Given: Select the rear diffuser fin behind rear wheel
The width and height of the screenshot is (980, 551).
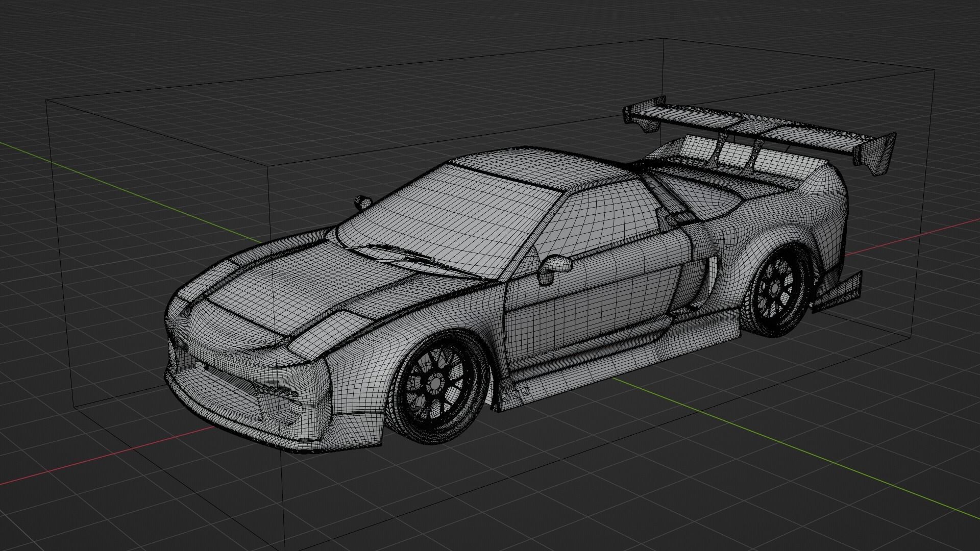Looking at the screenshot, I should [x=837, y=294].
